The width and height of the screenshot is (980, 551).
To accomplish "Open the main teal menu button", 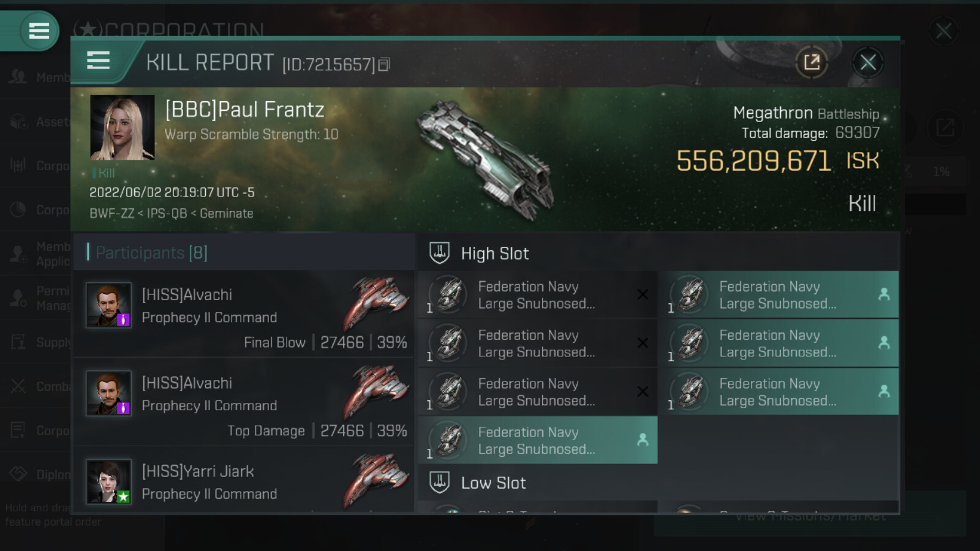I will pyautogui.click(x=39, y=31).
